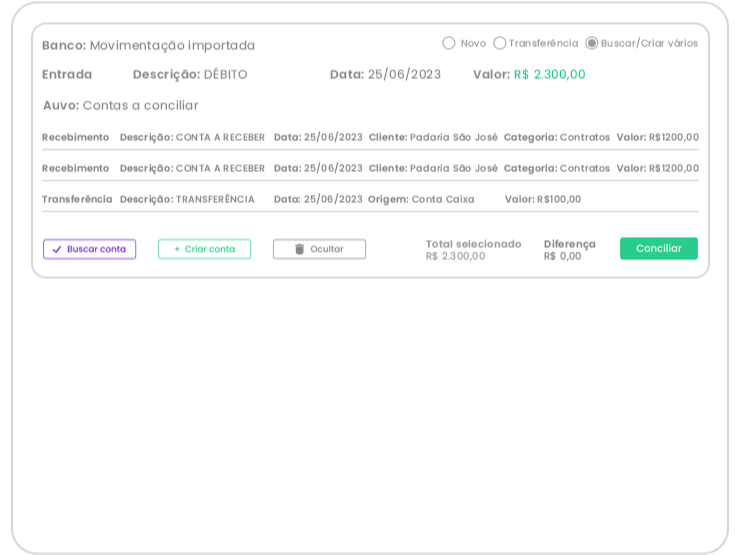Click the trash icon on Ocultar

299,249
